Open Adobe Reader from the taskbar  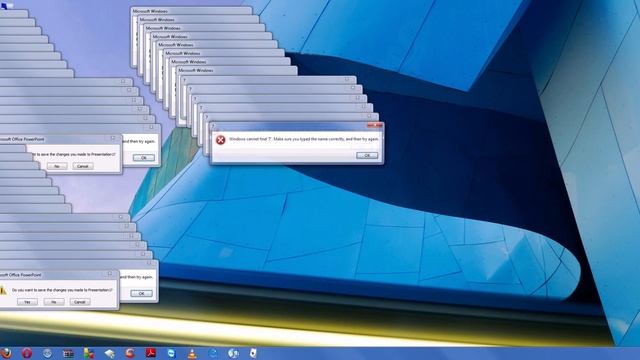(x=151, y=353)
